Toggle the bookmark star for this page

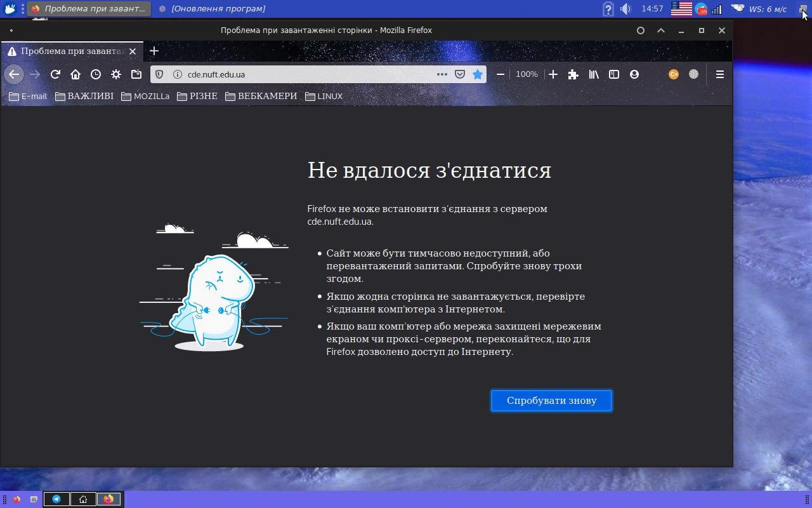pos(478,74)
